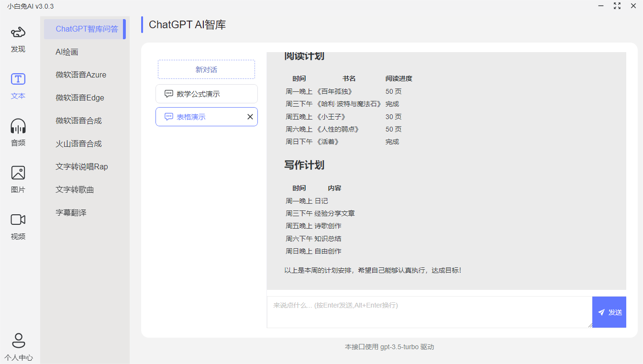The width and height of the screenshot is (643, 364).
Task: Click the chat bubble icon beside 表格演示
Action: point(168,117)
